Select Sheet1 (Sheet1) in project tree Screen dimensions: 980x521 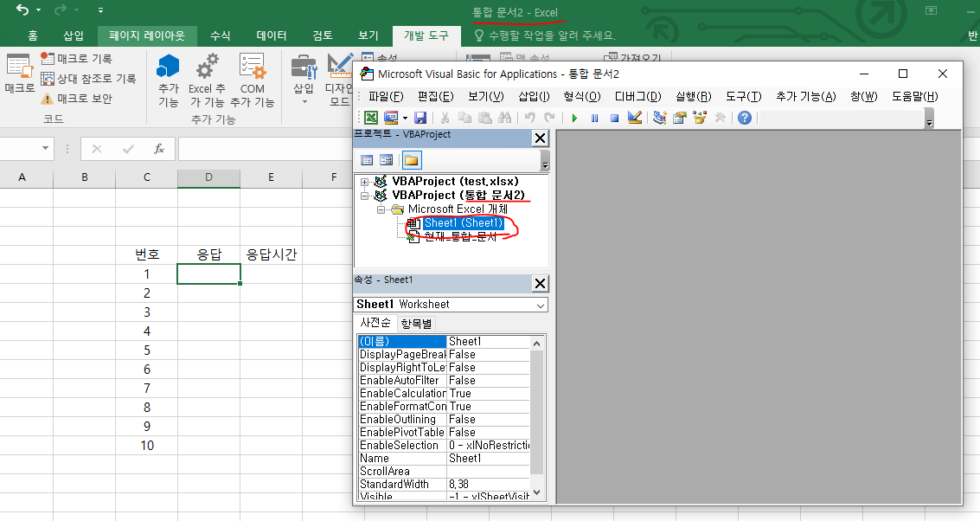pos(463,222)
